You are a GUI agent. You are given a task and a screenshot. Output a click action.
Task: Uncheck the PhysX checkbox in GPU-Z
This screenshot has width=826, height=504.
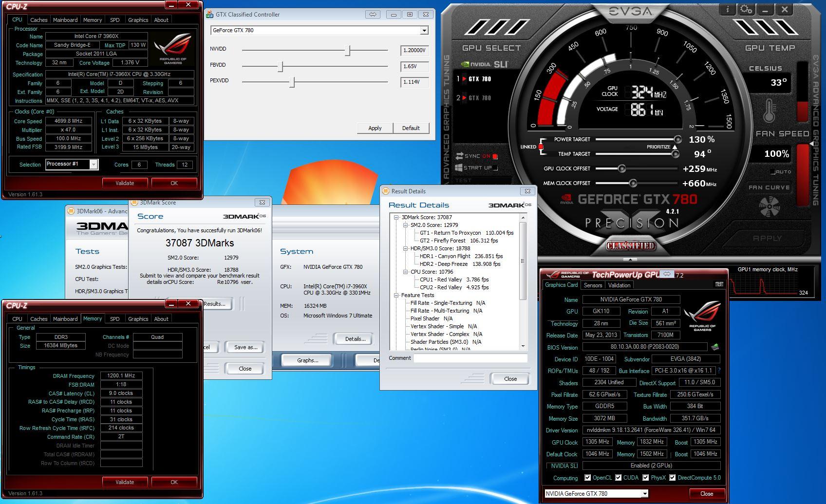coord(646,478)
